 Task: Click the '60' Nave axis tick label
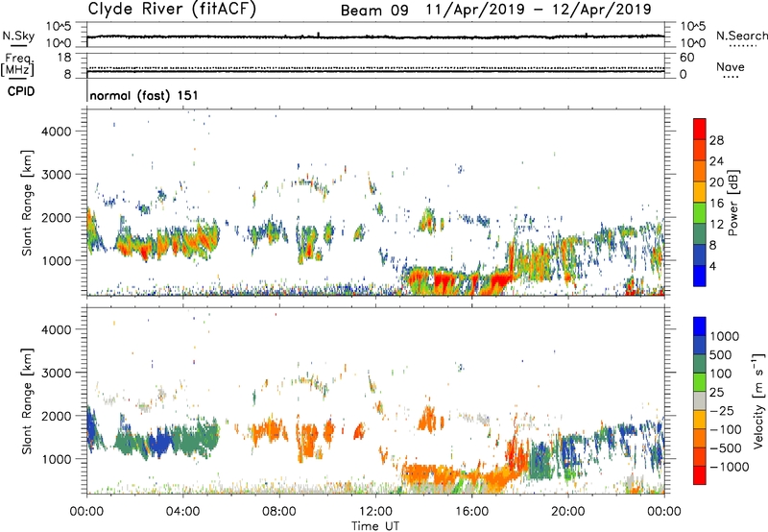coord(687,58)
